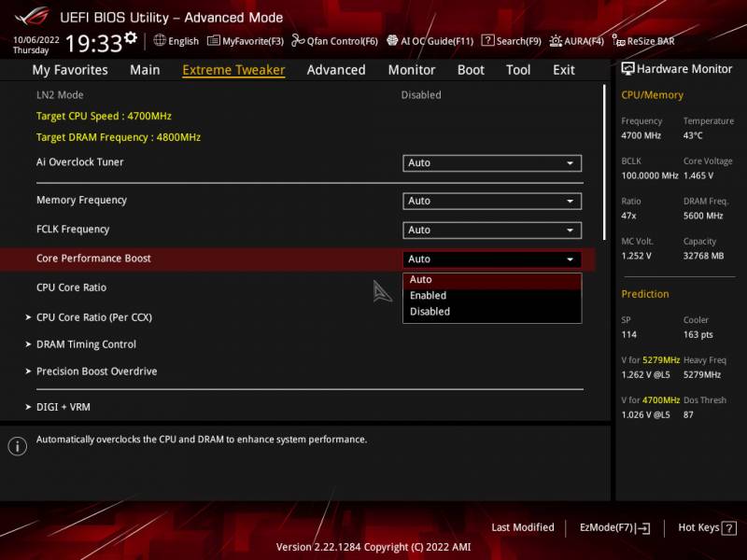Open the Tool tab

pos(518,70)
